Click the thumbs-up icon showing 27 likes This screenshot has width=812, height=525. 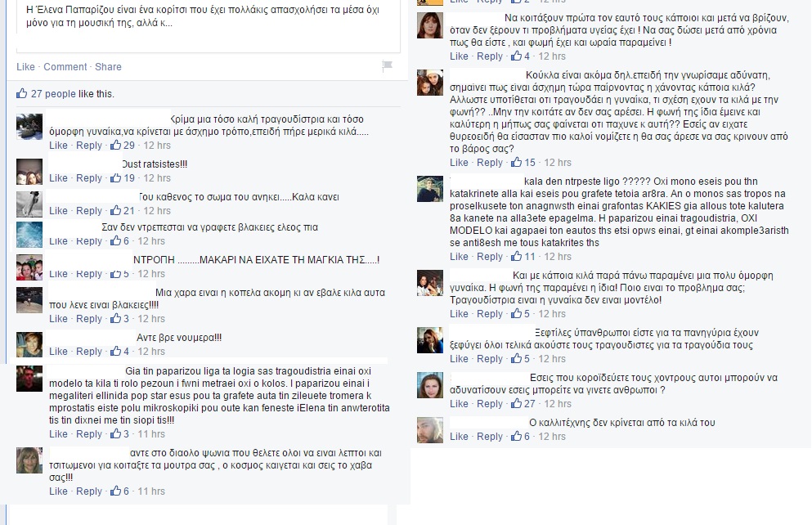[516, 403]
